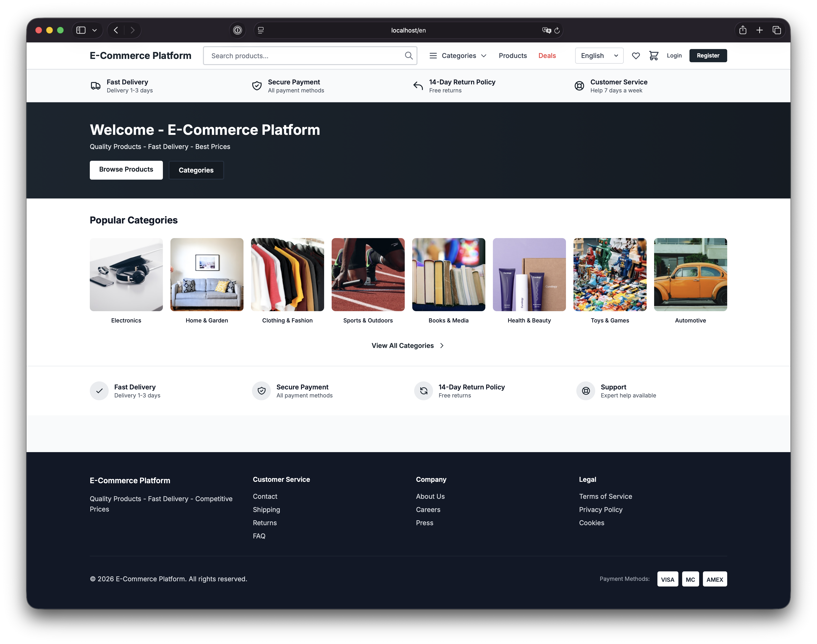
Task: Open the English language selector
Action: click(x=599, y=55)
